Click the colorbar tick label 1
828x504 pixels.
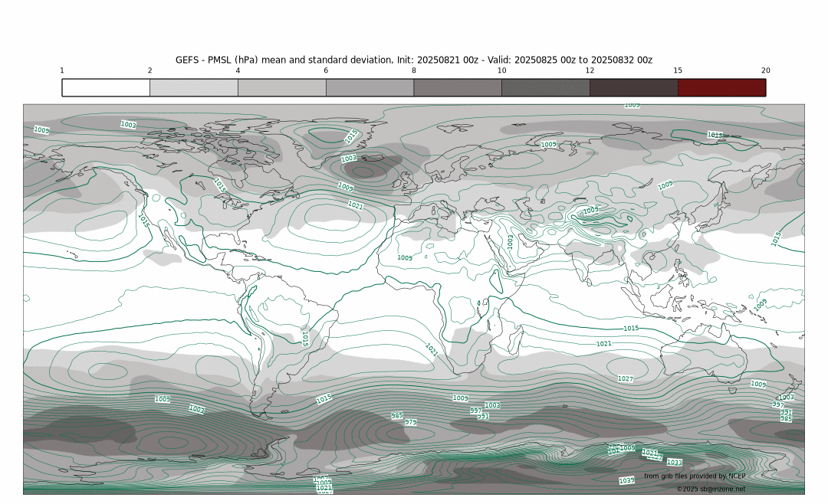(x=62, y=70)
